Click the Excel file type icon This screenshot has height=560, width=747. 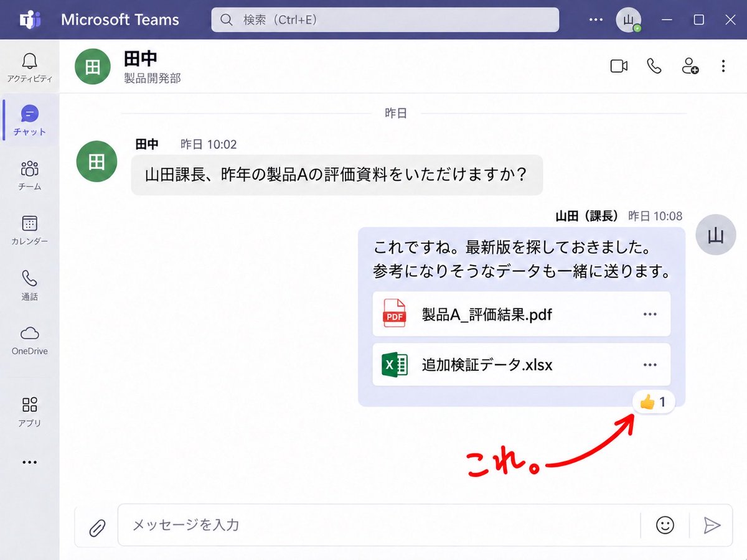pyautogui.click(x=394, y=365)
